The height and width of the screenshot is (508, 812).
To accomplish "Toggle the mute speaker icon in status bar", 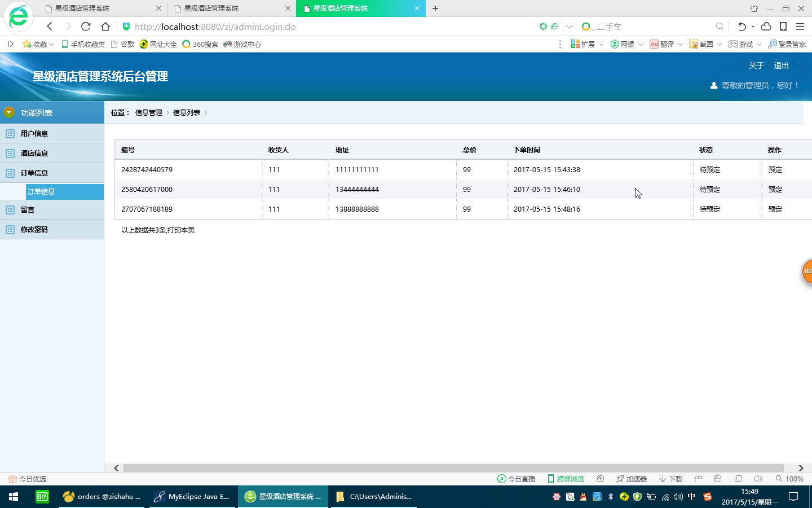I will point(758,479).
